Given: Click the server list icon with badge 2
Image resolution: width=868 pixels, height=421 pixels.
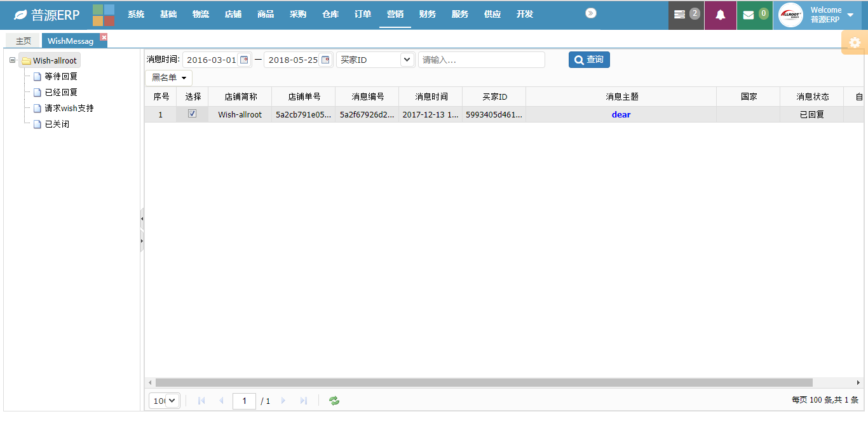Looking at the screenshot, I should point(680,15).
